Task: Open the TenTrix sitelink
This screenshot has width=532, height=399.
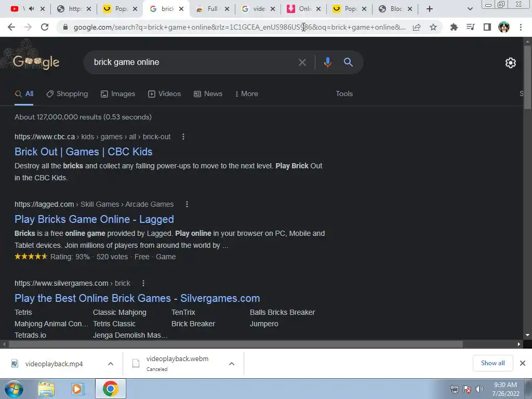Action: (183, 312)
